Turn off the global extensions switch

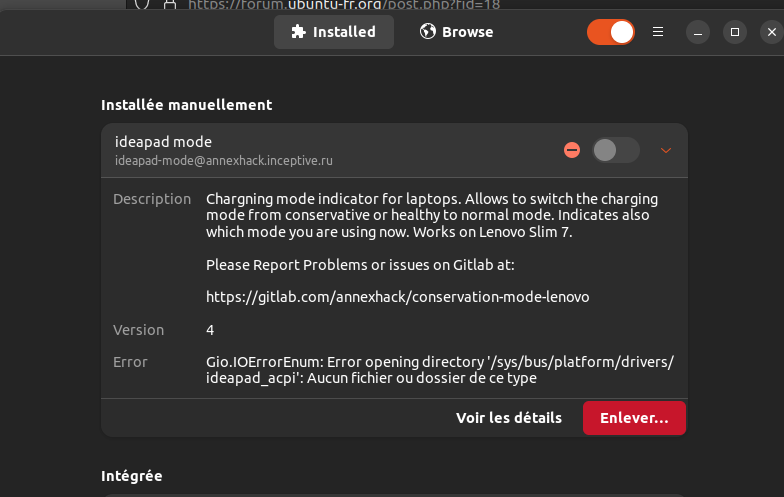tap(610, 32)
